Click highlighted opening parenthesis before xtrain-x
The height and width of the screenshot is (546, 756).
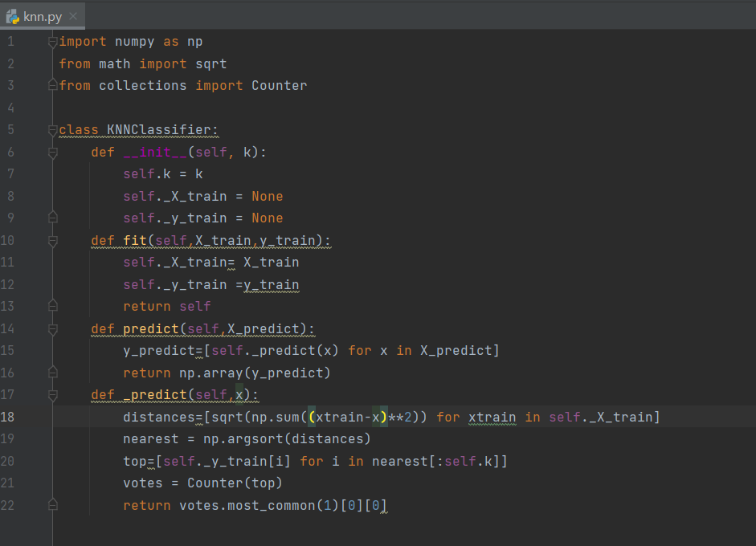click(312, 417)
